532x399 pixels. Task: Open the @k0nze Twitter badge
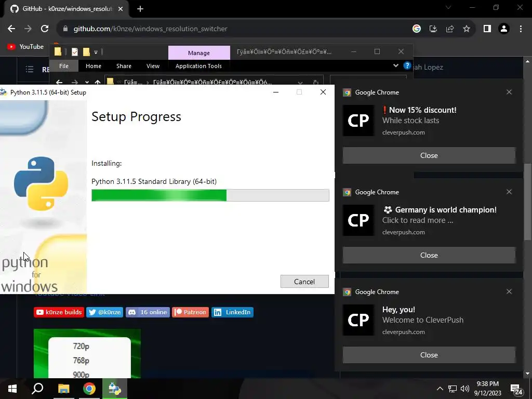tap(104, 312)
